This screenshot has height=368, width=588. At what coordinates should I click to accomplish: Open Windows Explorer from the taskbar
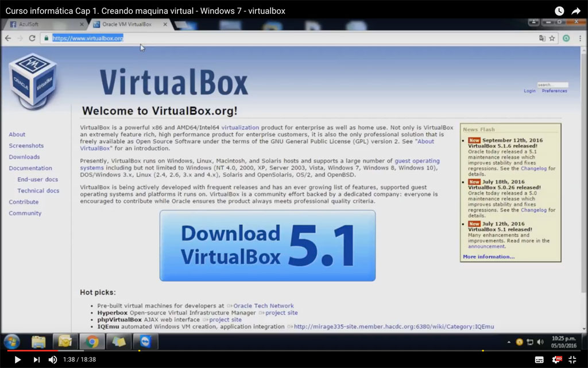pos(38,342)
